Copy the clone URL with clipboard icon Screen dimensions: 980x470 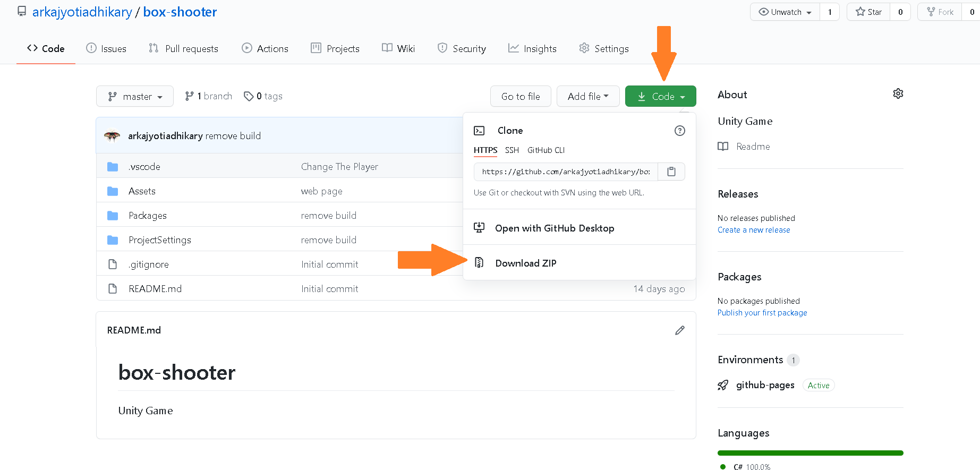point(671,172)
